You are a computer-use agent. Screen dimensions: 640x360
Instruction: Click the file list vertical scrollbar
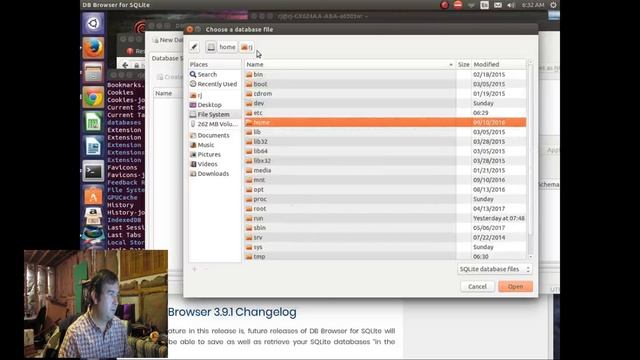530,159
